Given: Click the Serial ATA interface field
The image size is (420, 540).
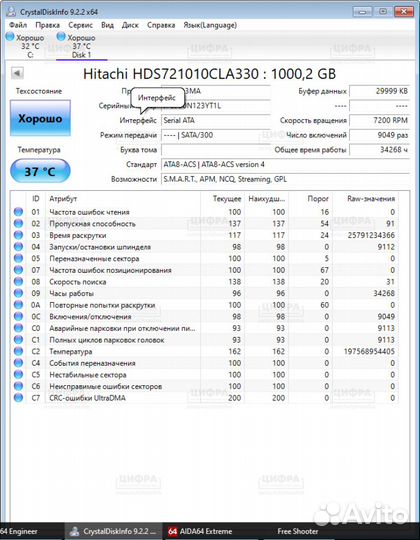Looking at the screenshot, I should coord(216,120).
